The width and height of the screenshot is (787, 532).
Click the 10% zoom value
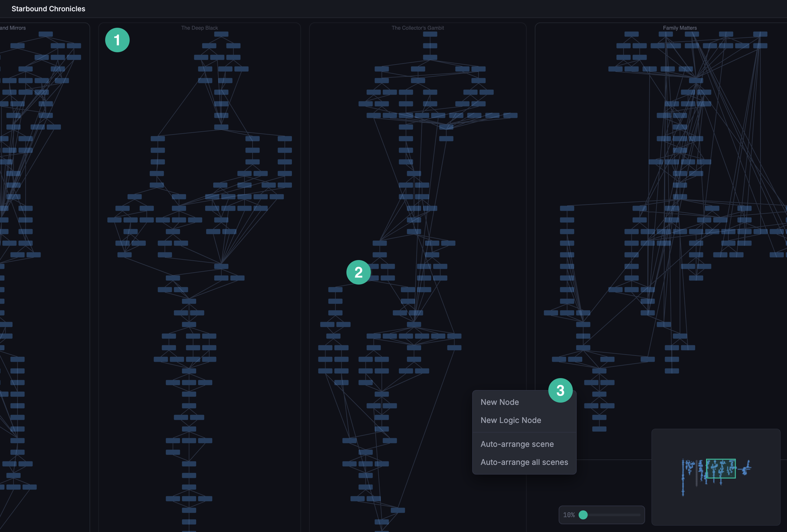(569, 515)
